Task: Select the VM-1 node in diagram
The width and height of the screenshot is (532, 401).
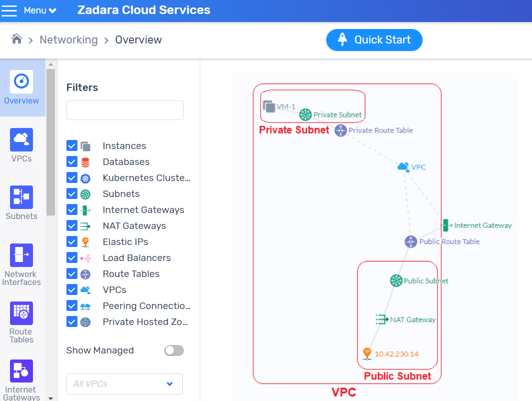Action: (269, 106)
